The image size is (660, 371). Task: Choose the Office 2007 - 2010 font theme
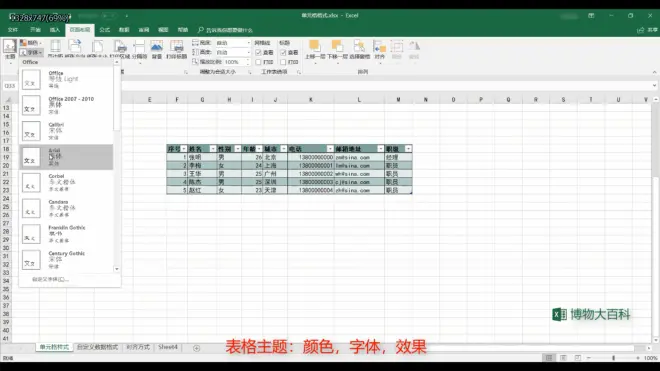pyautogui.click(x=67, y=105)
